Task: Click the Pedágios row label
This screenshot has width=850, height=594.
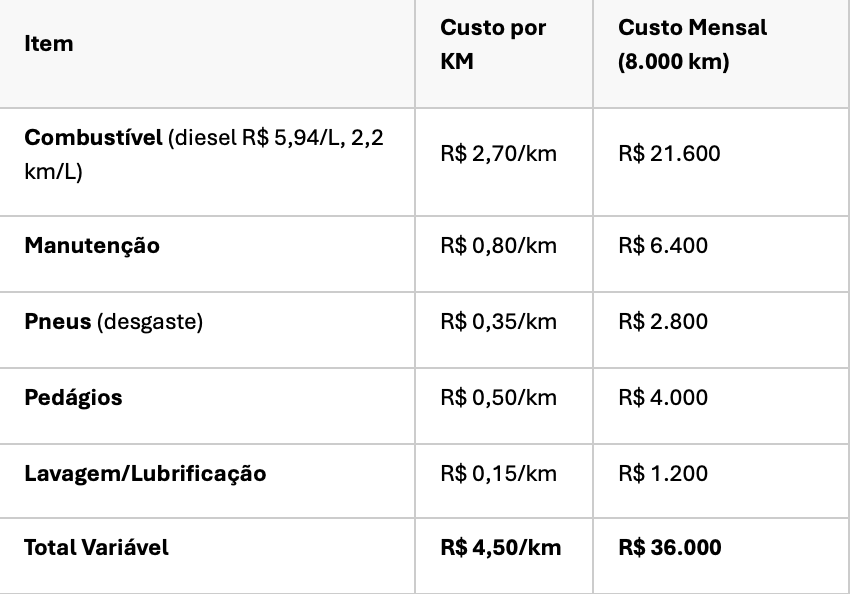Action: pos(73,398)
